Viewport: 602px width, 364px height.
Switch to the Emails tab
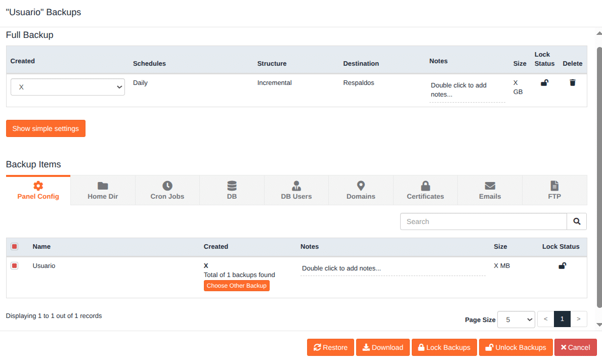click(489, 190)
